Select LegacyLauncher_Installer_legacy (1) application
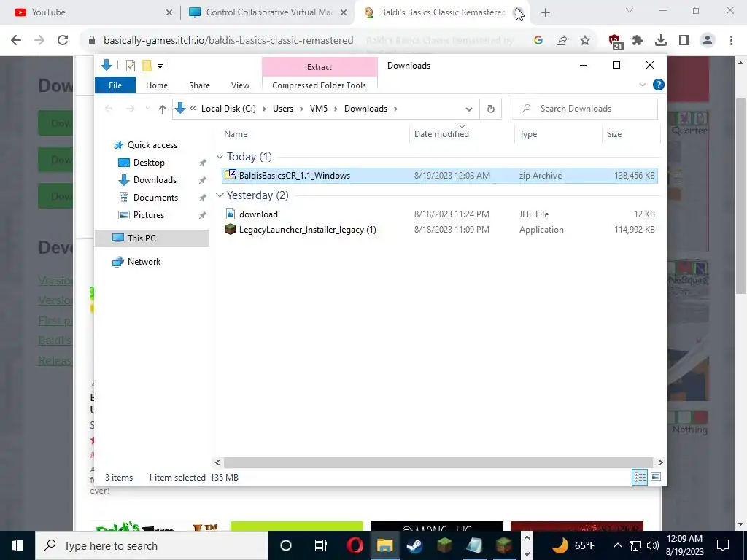 (x=440, y=230)
